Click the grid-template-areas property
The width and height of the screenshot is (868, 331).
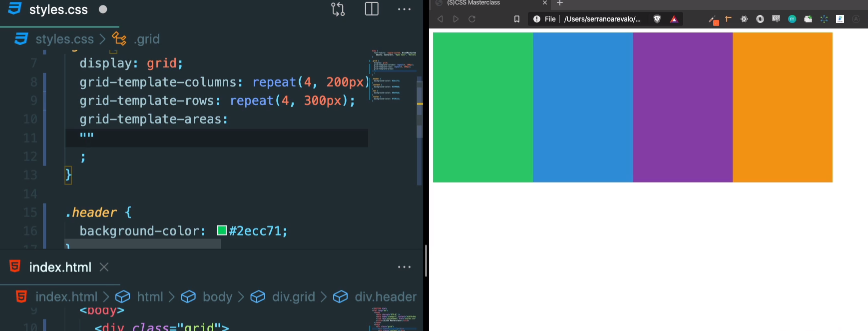coord(153,119)
